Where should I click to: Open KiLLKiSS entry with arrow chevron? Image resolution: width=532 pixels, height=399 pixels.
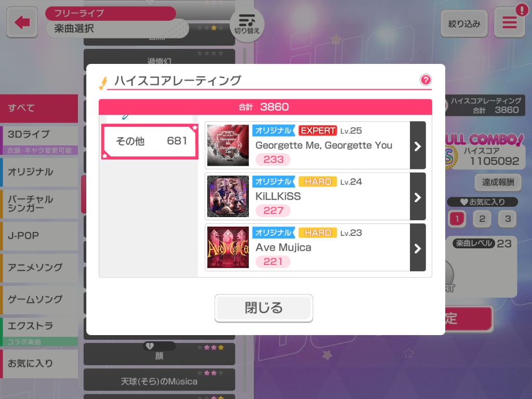(x=418, y=196)
